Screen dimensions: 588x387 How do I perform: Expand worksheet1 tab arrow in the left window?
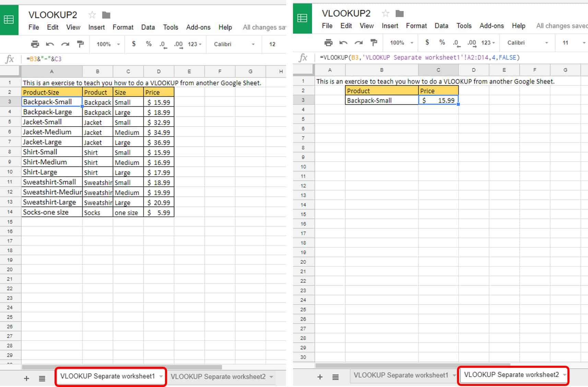coord(161,377)
